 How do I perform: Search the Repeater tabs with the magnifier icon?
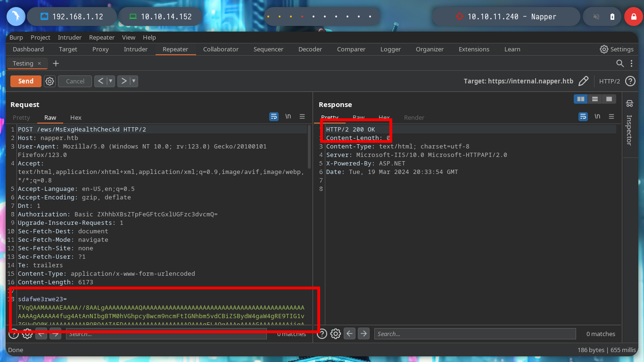(x=620, y=63)
